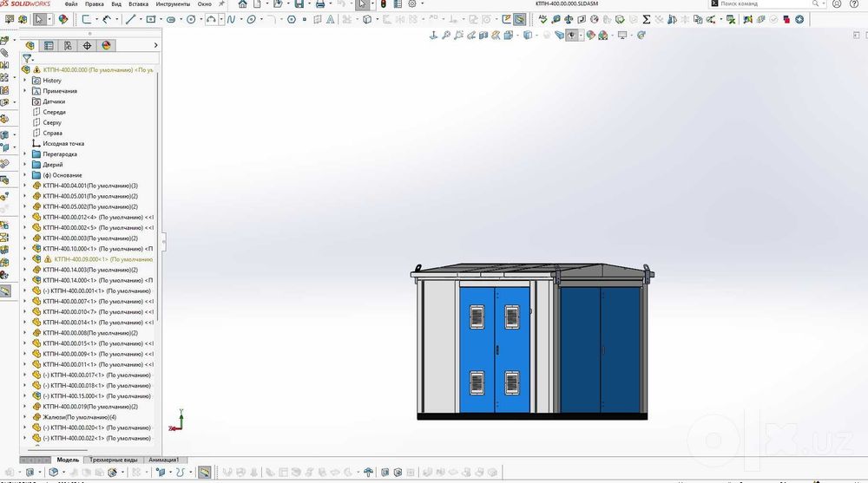Select the Исходная точка tree item
The image size is (868, 483).
[63, 144]
